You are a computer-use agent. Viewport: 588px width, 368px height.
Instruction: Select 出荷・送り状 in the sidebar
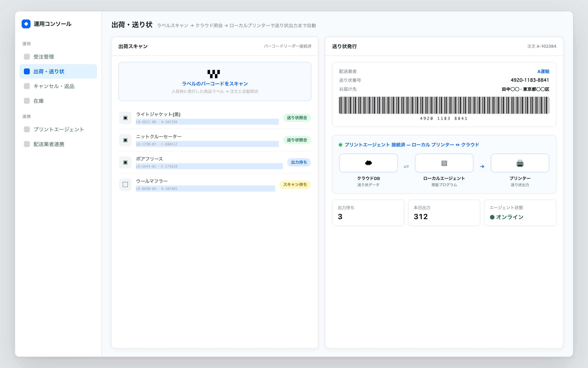(x=58, y=71)
